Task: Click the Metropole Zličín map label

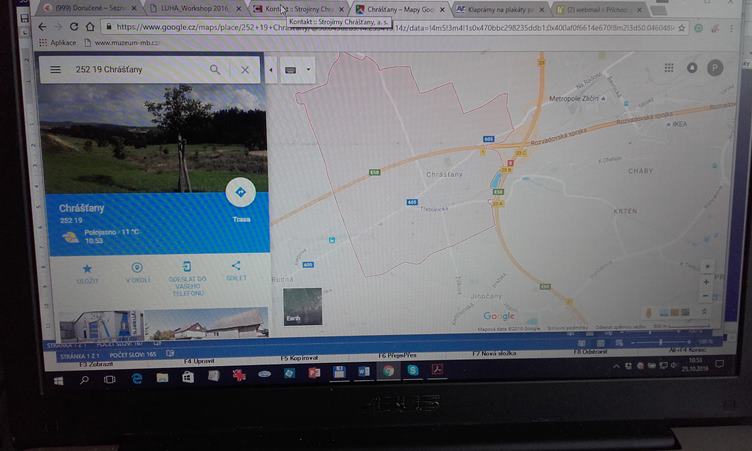Action: pos(576,98)
